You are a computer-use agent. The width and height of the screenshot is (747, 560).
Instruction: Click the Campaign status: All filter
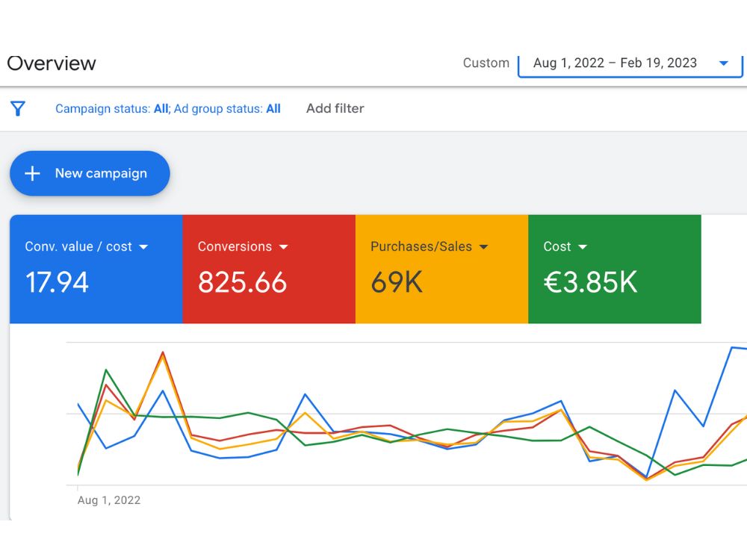pos(112,108)
